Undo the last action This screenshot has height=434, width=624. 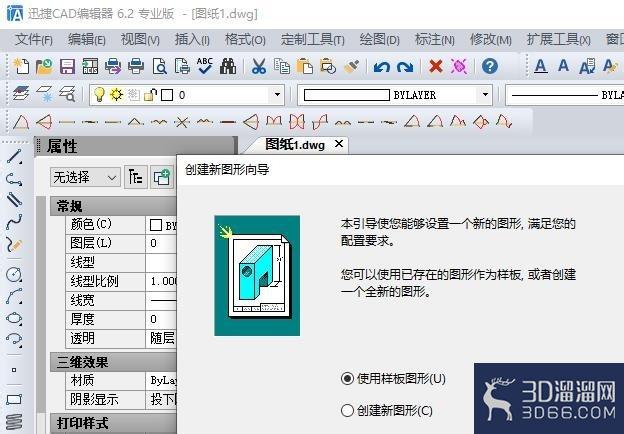(382, 66)
